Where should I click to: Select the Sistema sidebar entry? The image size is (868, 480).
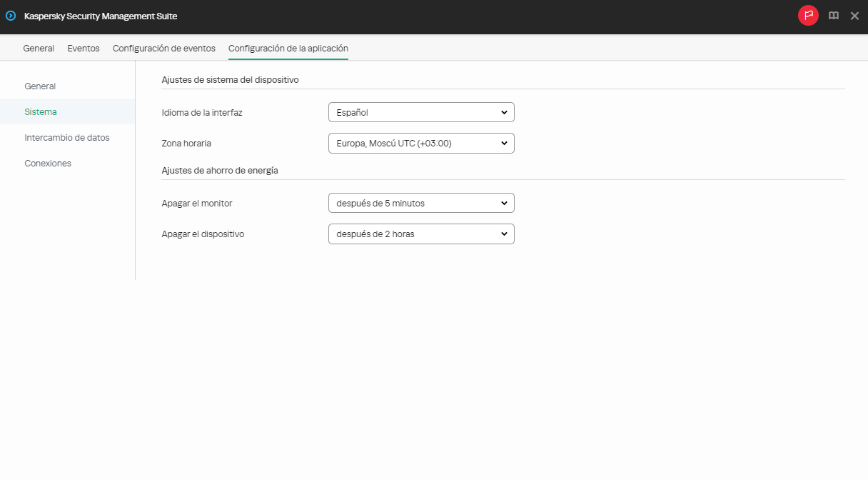(x=41, y=111)
